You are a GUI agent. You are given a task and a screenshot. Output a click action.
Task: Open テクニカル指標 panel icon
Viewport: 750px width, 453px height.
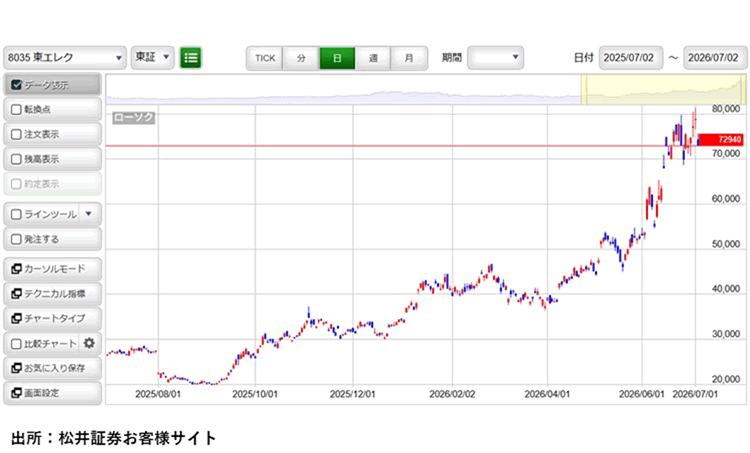[x=16, y=293]
